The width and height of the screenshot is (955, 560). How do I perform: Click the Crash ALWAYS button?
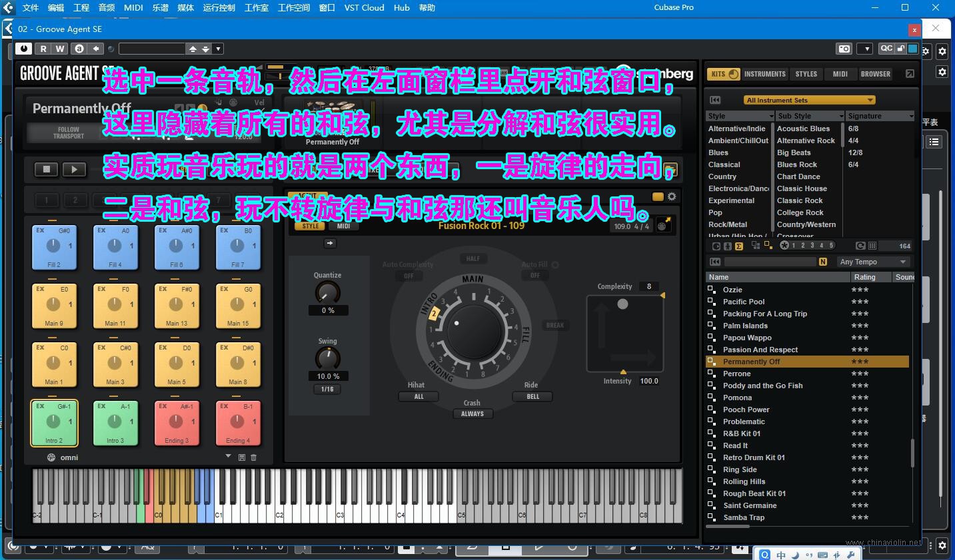473,414
